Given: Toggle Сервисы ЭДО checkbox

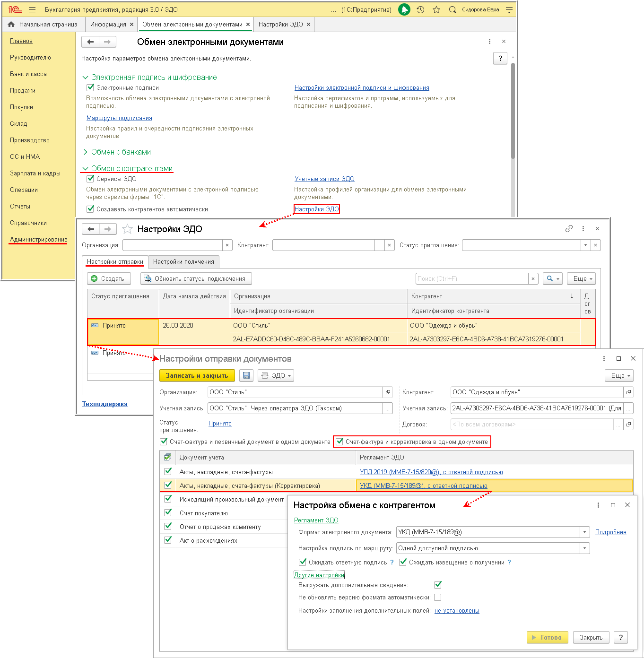Looking at the screenshot, I should (x=90, y=179).
